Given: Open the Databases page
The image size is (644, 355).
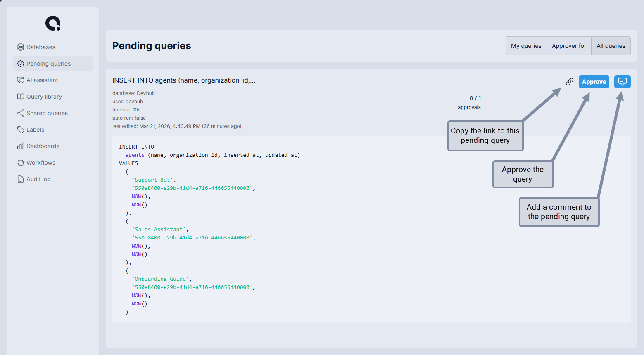Looking at the screenshot, I should [x=53, y=47].
